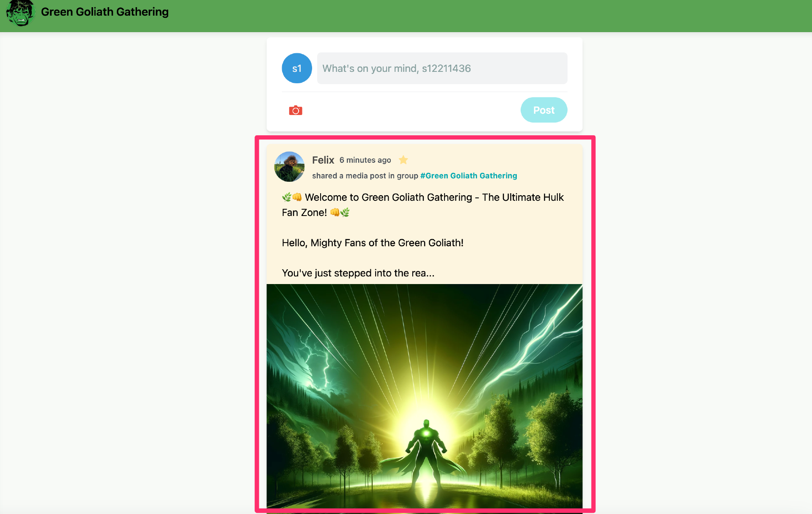
Task: Select Felix's username
Action: tap(323, 160)
